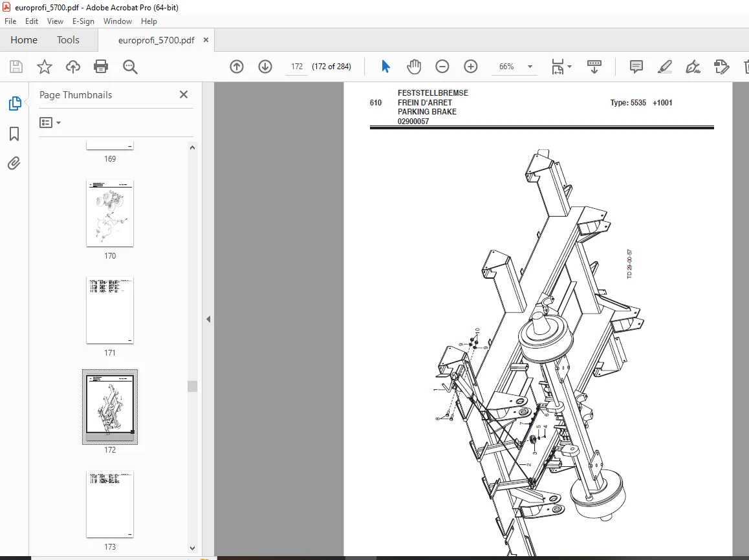Open the Window menu
The image size is (749, 560).
click(x=118, y=21)
